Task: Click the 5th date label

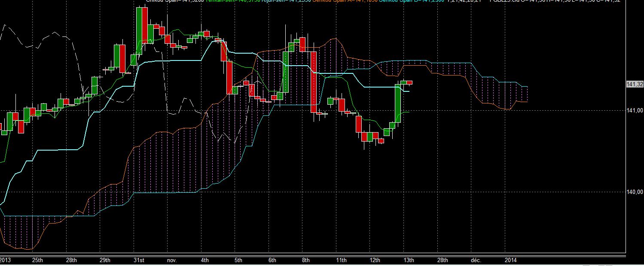Action: (238, 260)
